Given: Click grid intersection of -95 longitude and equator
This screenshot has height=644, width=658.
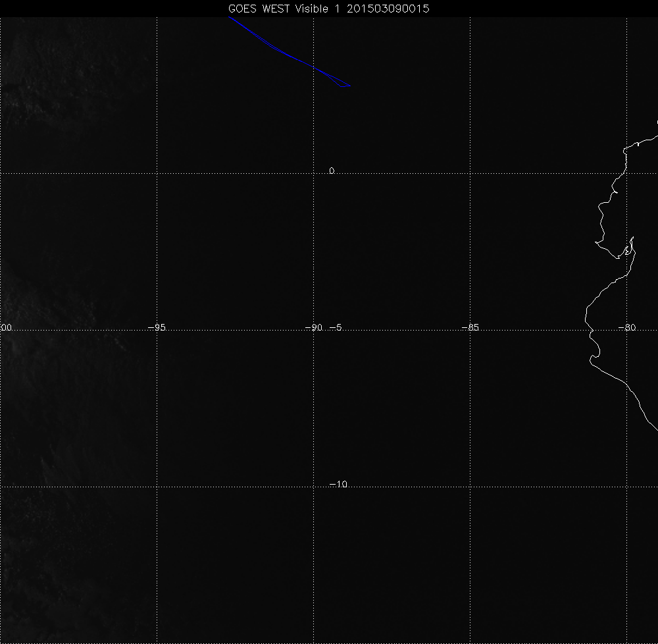Looking at the screenshot, I should (157, 174).
